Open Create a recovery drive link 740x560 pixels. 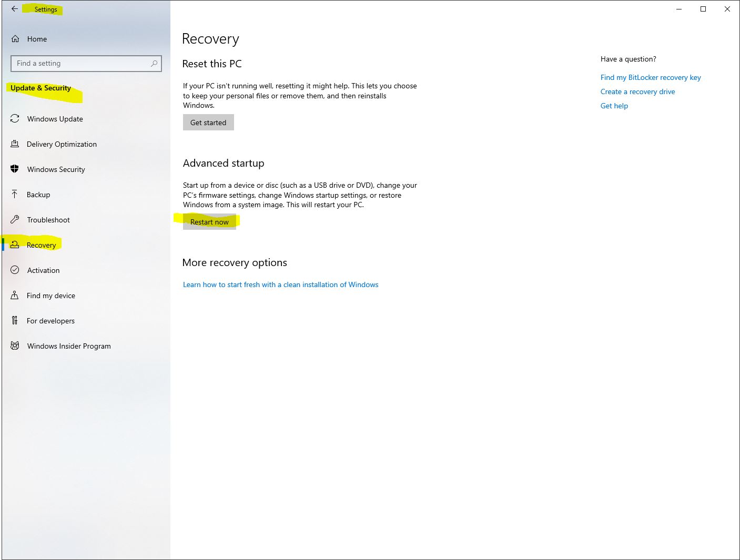click(637, 91)
